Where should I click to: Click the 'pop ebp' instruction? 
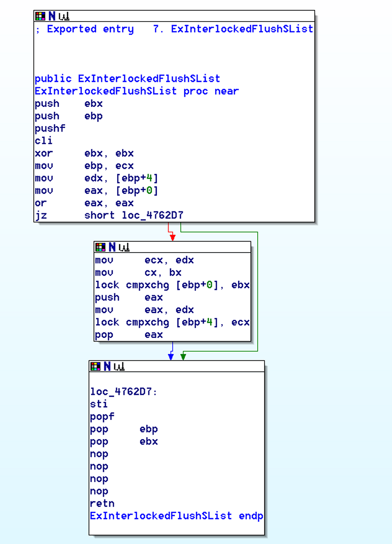click(x=124, y=429)
